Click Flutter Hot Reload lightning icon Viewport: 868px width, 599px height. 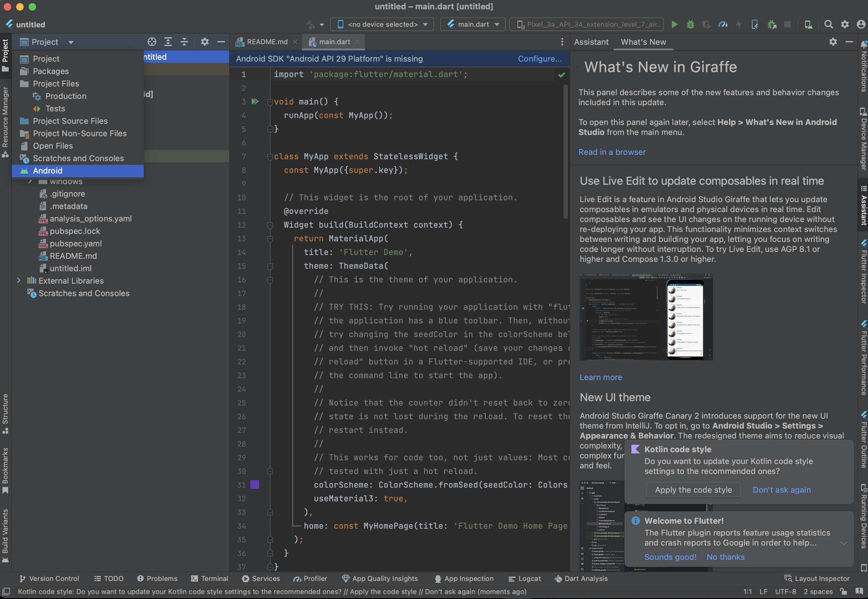738,24
